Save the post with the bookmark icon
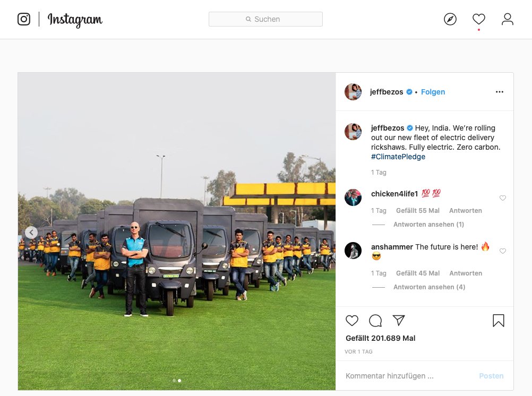The height and width of the screenshot is (396, 532). click(499, 320)
